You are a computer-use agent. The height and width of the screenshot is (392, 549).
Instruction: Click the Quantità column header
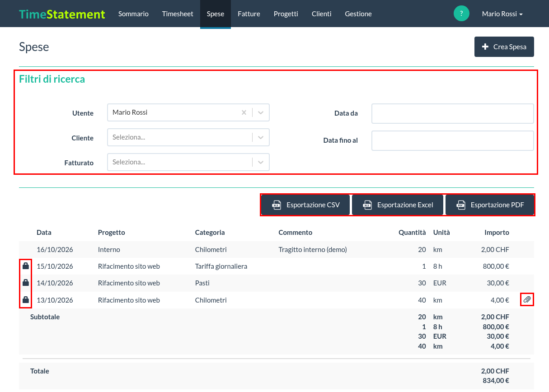[412, 233]
